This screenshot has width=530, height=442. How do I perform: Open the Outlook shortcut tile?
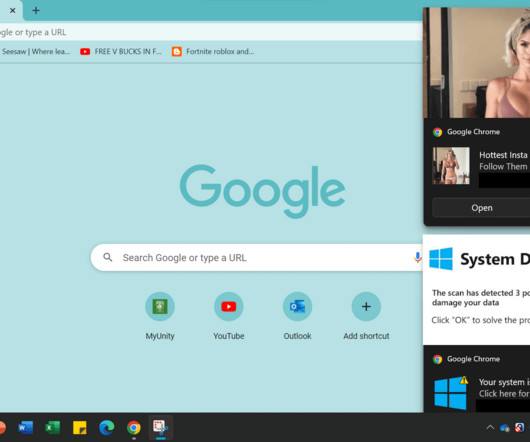click(x=297, y=316)
